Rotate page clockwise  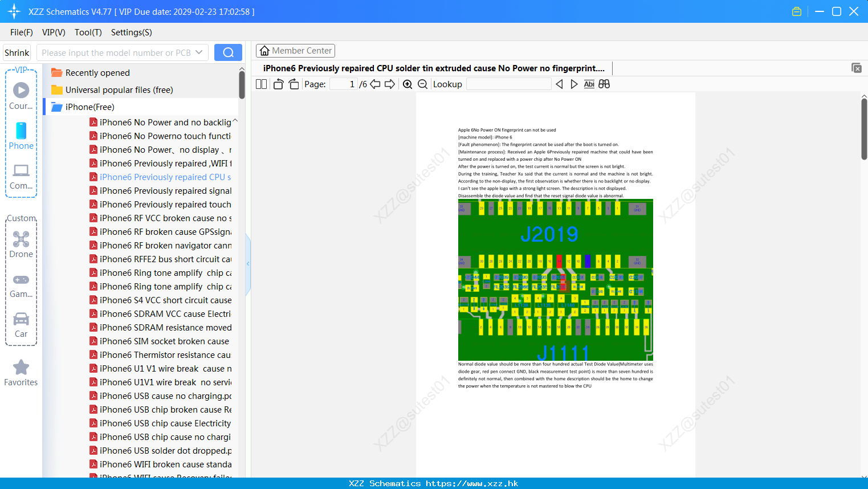coord(294,84)
